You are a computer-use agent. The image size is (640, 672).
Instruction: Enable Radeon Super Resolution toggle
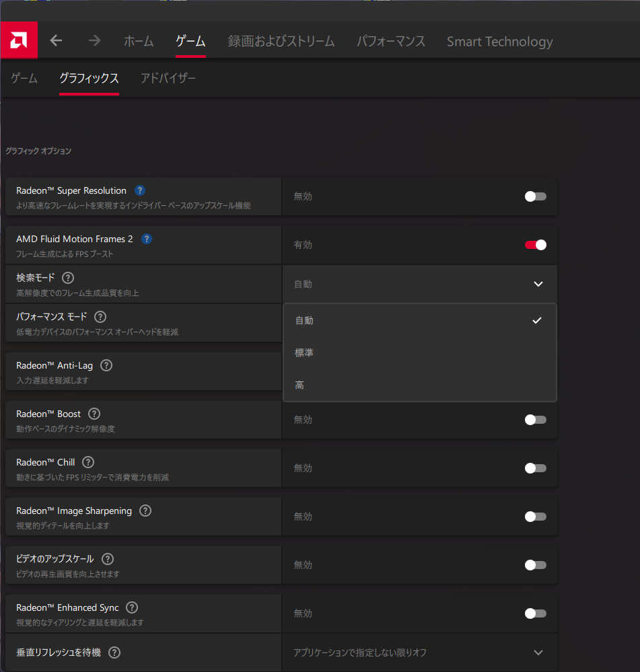point(536,196)
